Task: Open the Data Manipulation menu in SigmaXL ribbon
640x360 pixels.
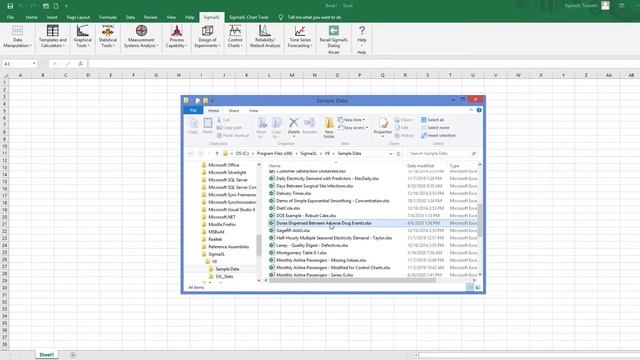Action: coord(17,37)
